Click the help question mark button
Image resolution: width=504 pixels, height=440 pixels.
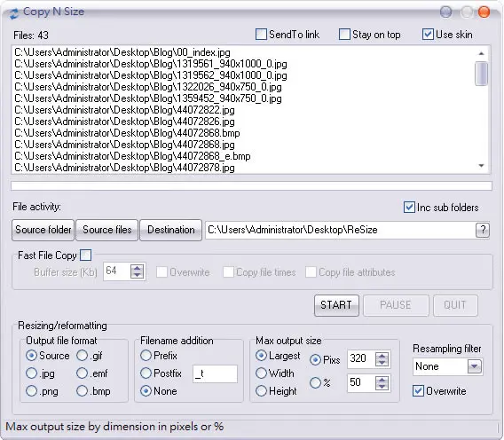point(482,230)
